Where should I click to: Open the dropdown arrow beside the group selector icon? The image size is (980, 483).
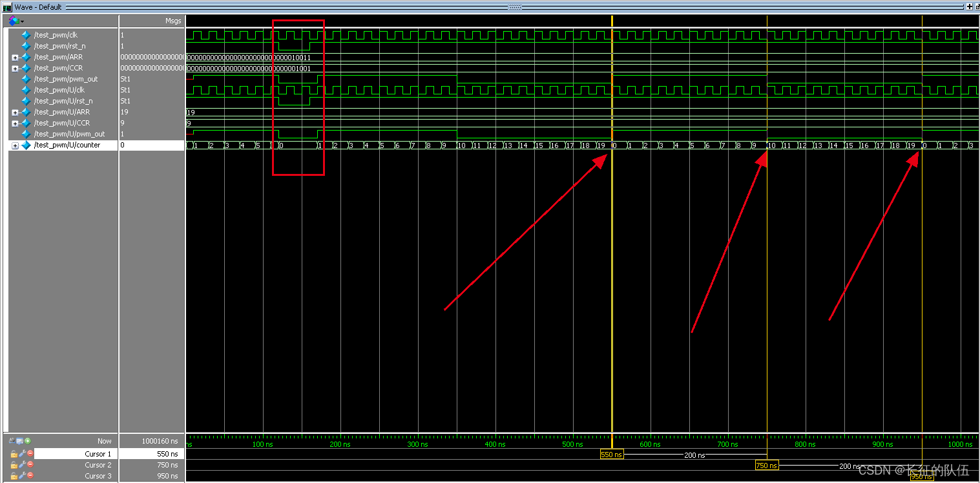[x=22, y=21]
